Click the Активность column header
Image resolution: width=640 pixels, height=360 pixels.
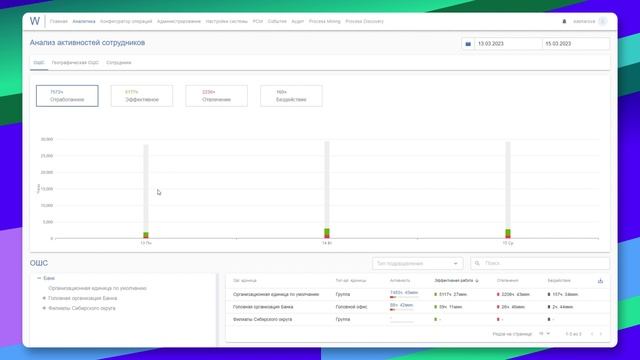(400, 281)
